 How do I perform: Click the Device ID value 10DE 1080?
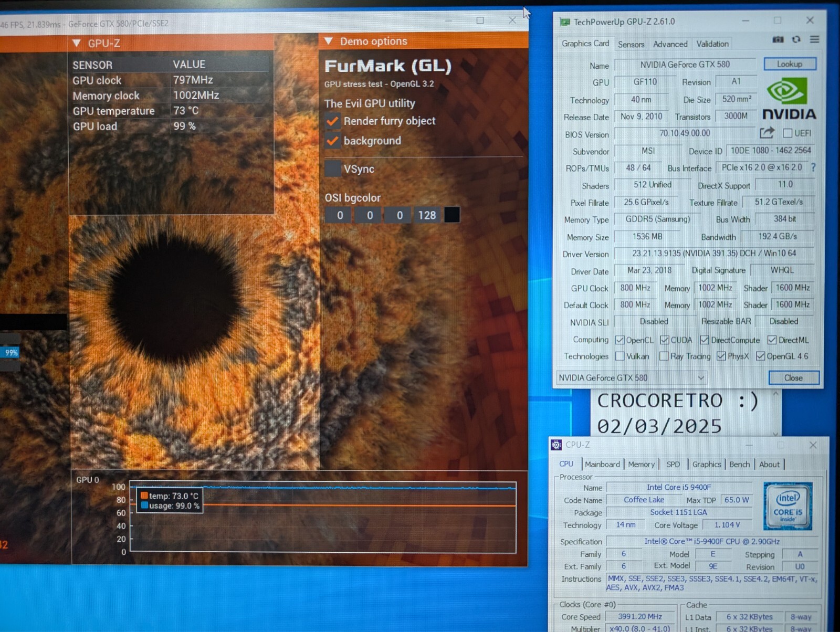771,151
